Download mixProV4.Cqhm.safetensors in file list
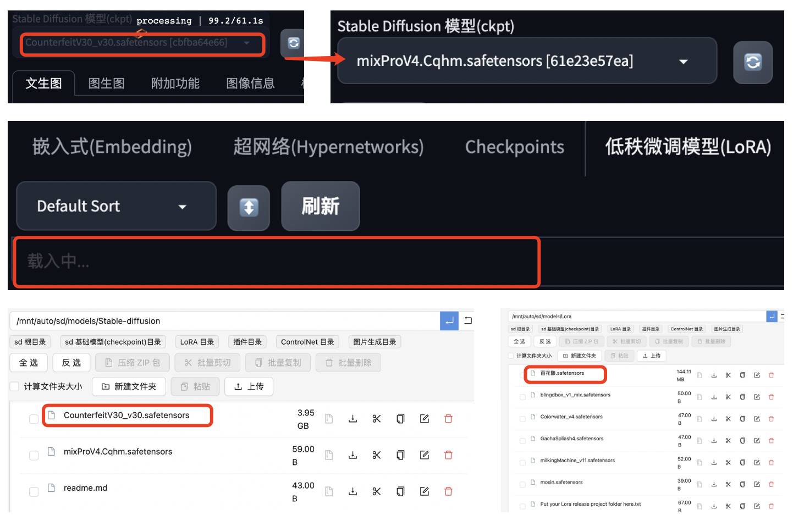Viewport: 804px width, 532px height. (x=353, y=455)
